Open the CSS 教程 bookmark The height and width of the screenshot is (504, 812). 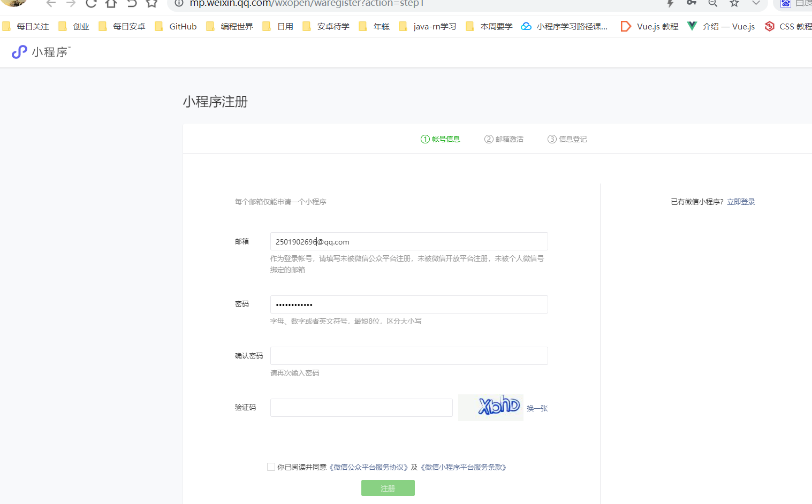coord(788,26)
